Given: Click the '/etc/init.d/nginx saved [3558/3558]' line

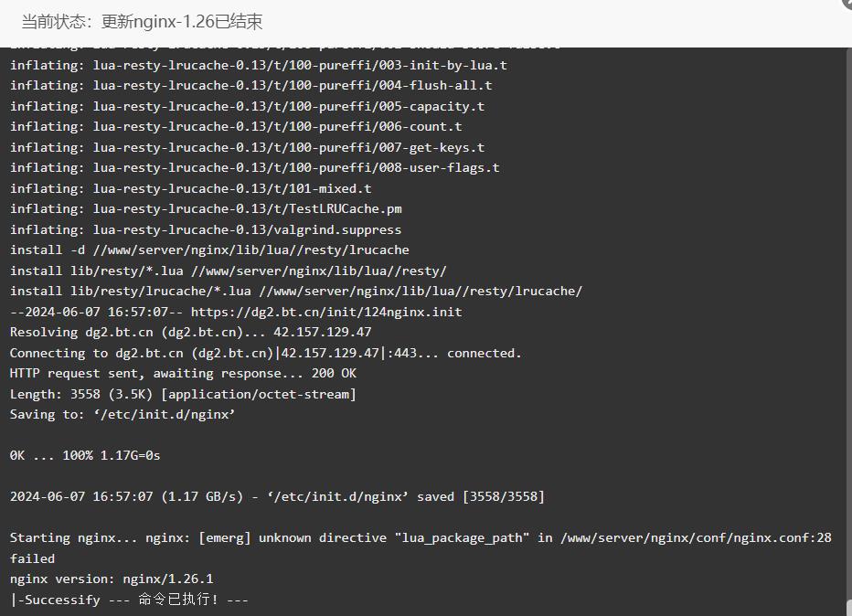Looking at the screenshot, I should click(277, 497).
